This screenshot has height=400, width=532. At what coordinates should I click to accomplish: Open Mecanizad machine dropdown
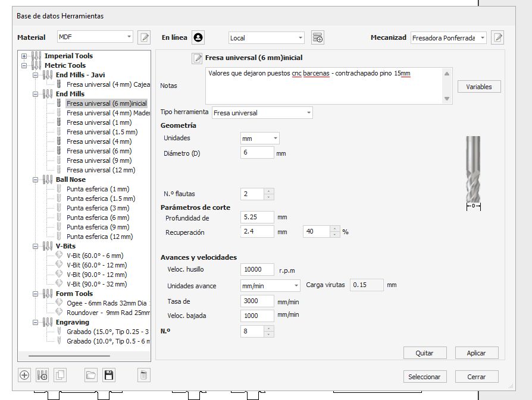[x=448, y=38]
